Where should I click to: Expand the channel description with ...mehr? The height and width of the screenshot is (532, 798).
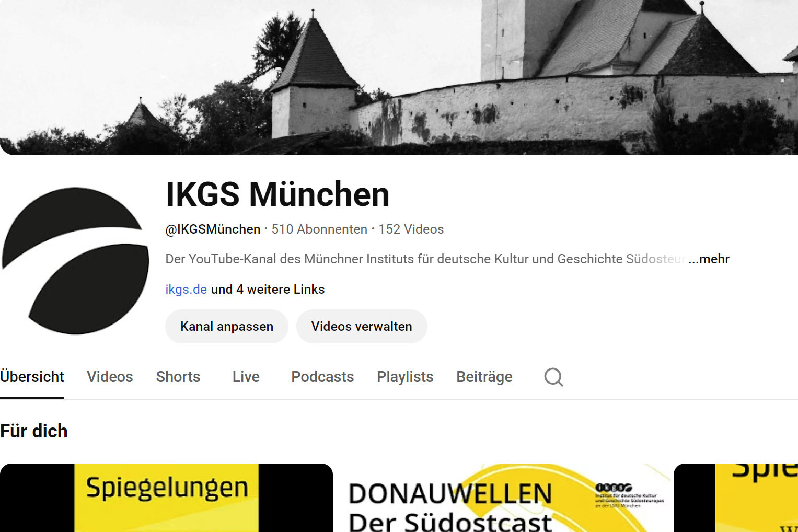point(709,259)
